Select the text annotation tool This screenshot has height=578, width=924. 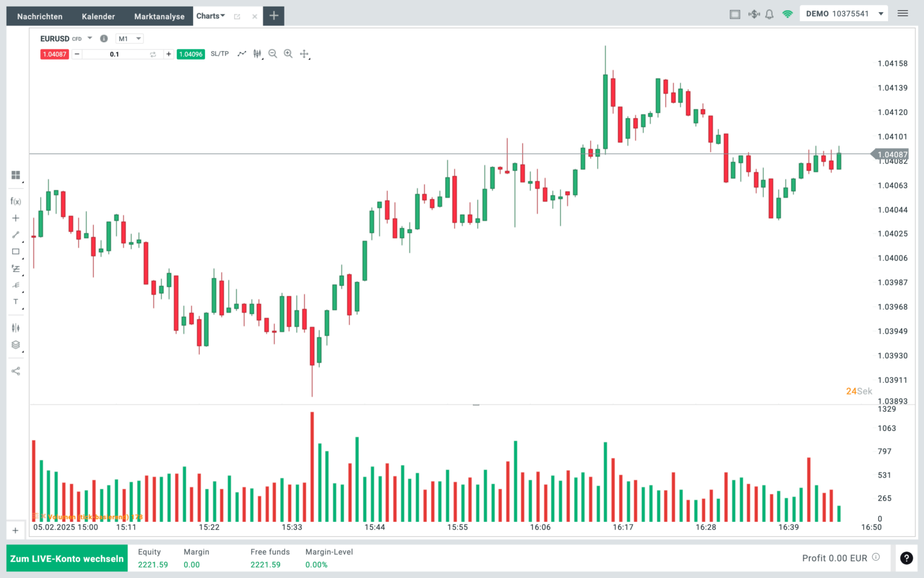coord(16,302)
